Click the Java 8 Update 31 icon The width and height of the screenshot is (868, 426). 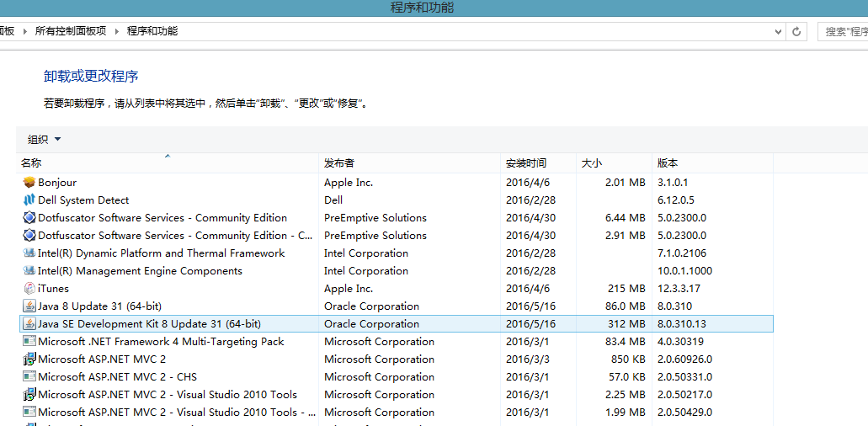coord(29,306)
